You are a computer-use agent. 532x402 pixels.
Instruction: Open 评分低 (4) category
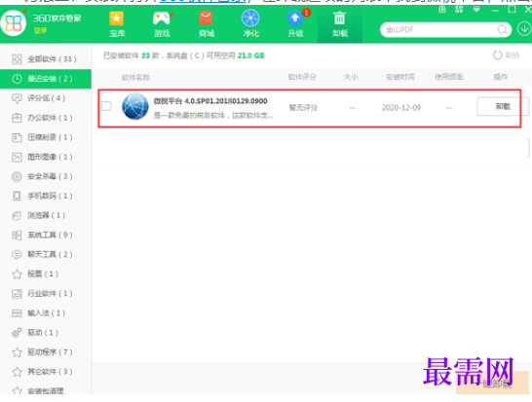coord(46,98)
